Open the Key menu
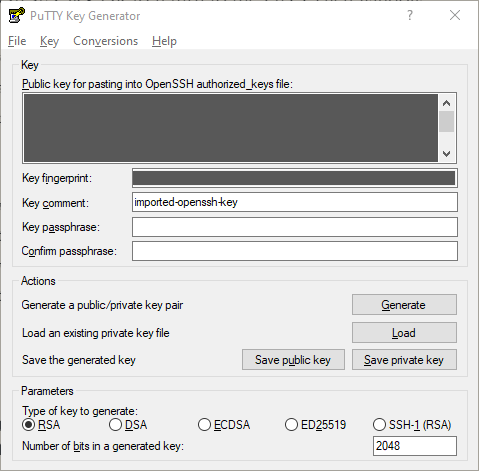The image size is (479, 471). pos(49,41)
